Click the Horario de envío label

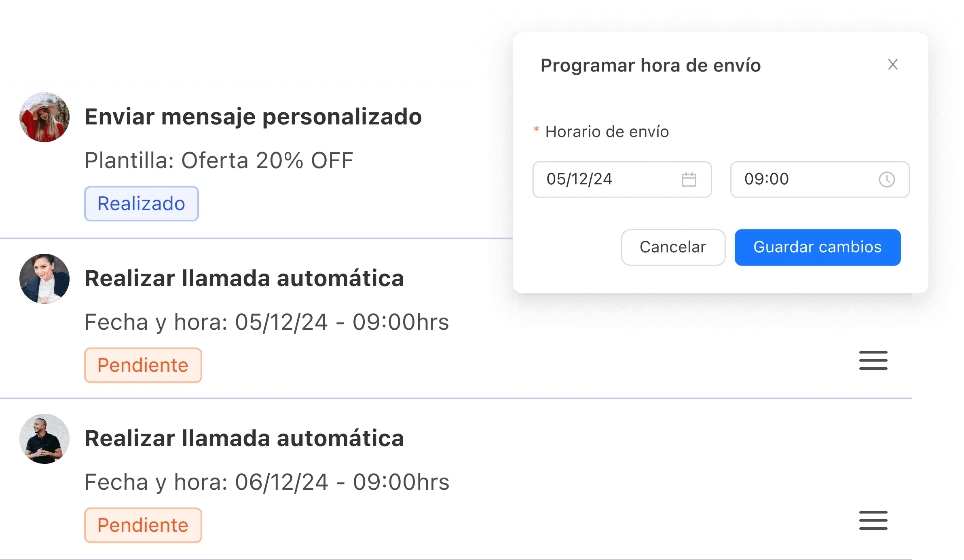click(x=607, y=132)
